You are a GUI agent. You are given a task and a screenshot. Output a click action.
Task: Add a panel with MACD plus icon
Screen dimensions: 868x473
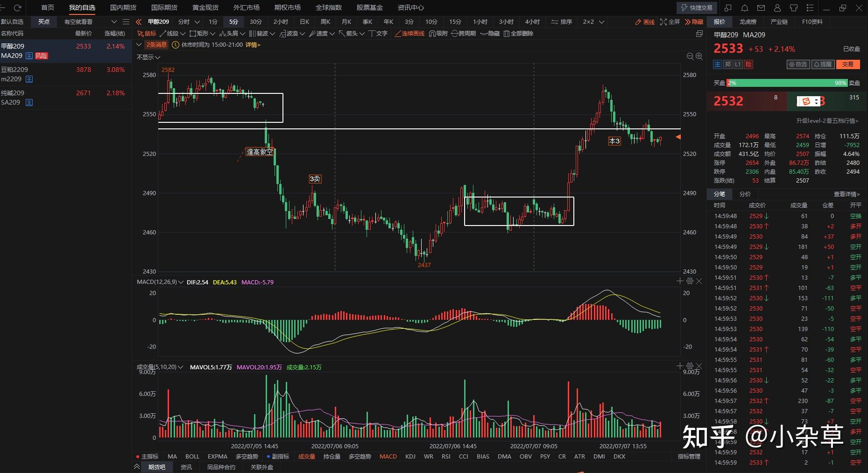tap(680, 281)
